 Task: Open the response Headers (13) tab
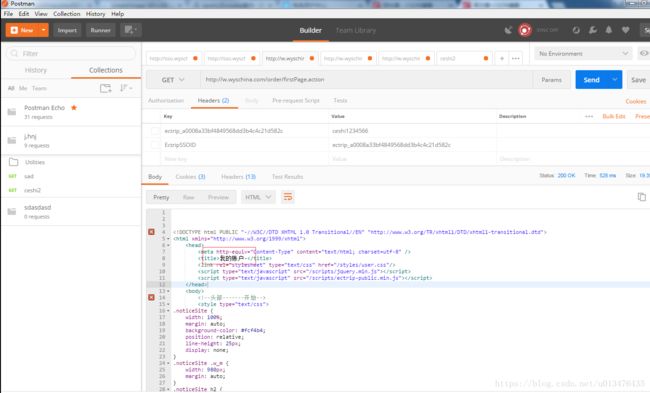pyautogui.click(x=238, y=177)
